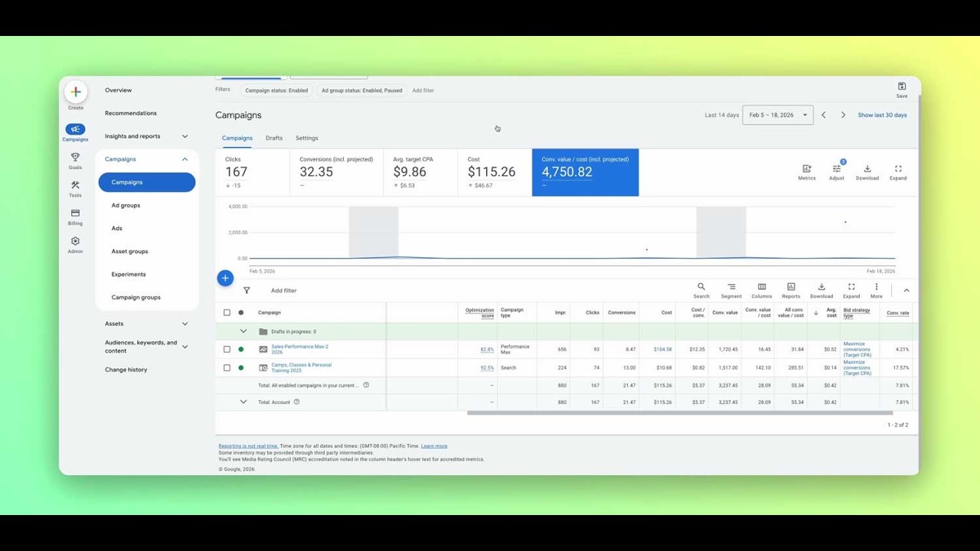Viewport: 980px width, 551px height.
Task: Open the Goals trophy icon
Action: click(75, 157)
